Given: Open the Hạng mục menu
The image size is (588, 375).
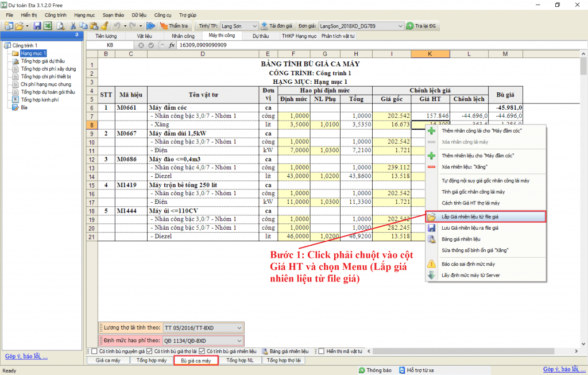Looking at the screenshot, I should (x=84, y=15).
